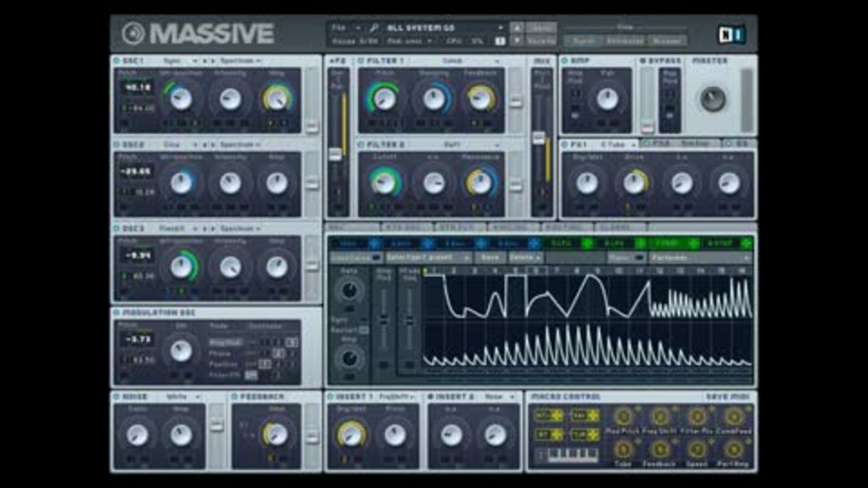
Task: Toggle Insert 1 power
Action: [331, 397]
